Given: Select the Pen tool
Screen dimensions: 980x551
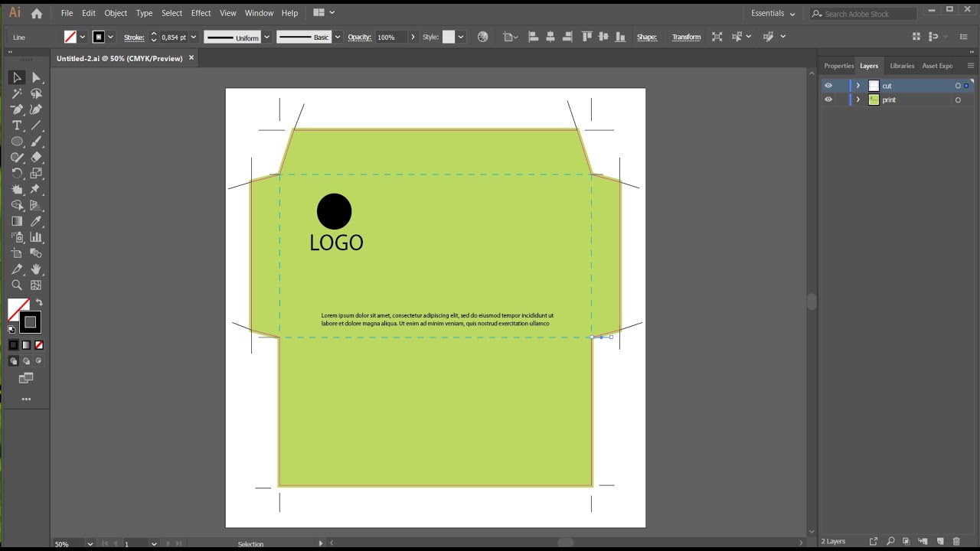Looking at the screenshot, I should 17,109.
